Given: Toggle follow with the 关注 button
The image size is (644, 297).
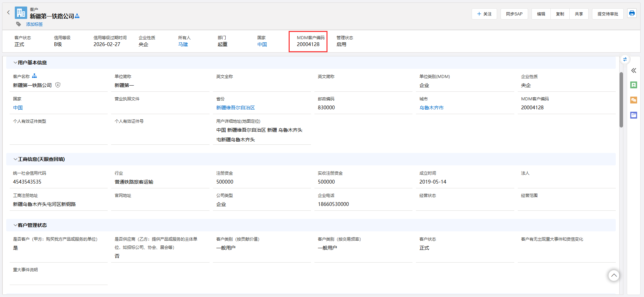Looking at the screenshot, I should [x=484, y=14].
